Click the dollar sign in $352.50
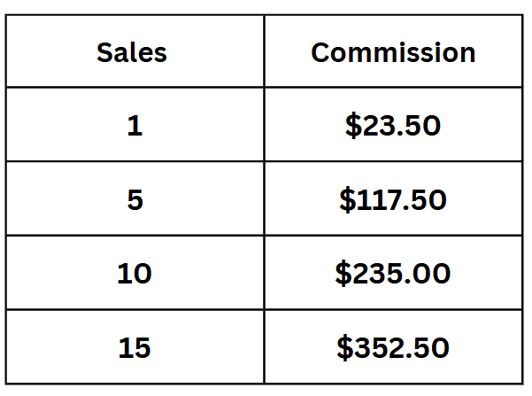This screenshot has width=532, height=396. [x=344, y=347]
